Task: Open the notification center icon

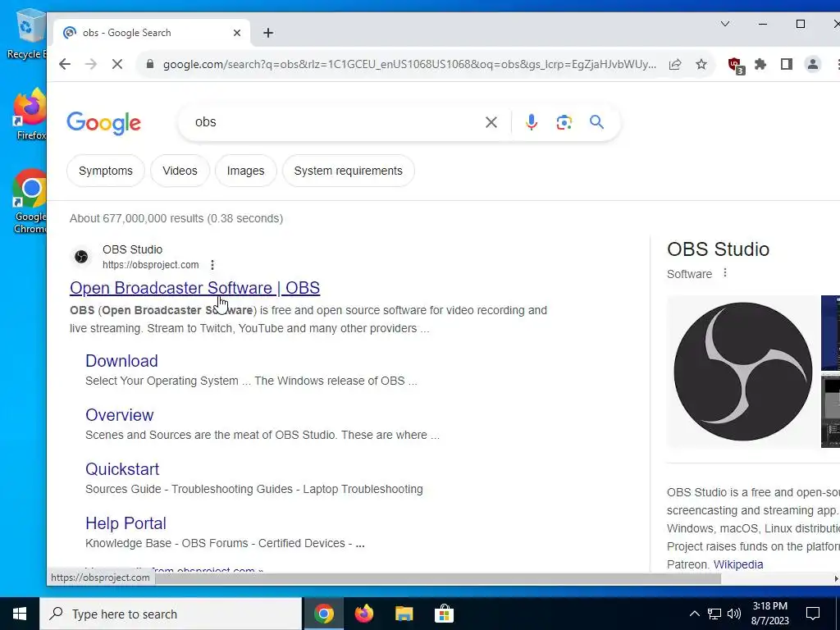Action: pyautogui.click(x=813, y=614)
